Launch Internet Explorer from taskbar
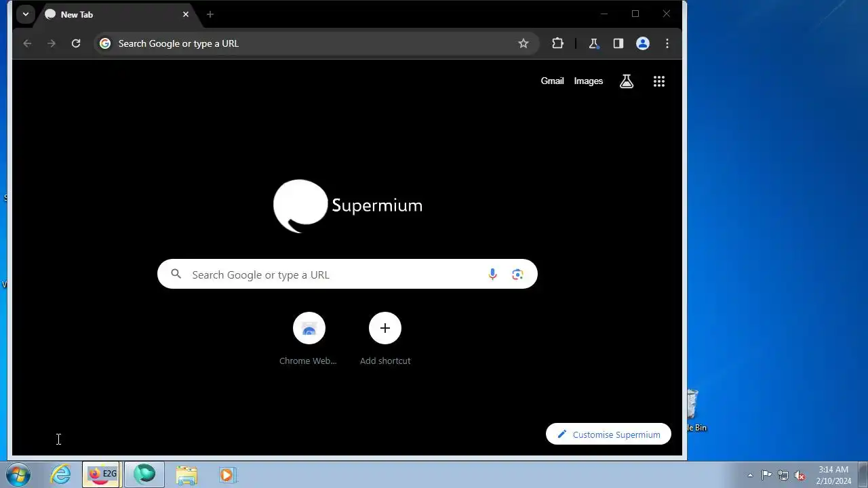868x488 pixels. 60,474
